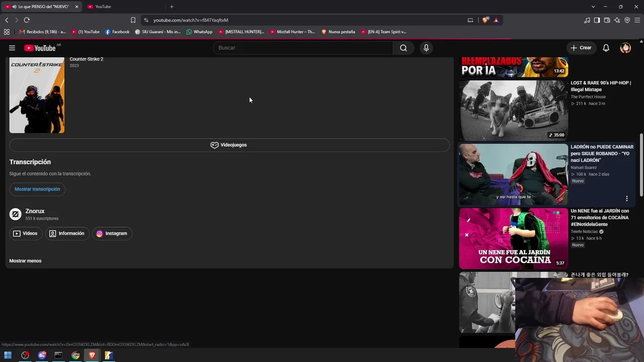
Task: Reload the current page
Action: (x=27, y=20)
